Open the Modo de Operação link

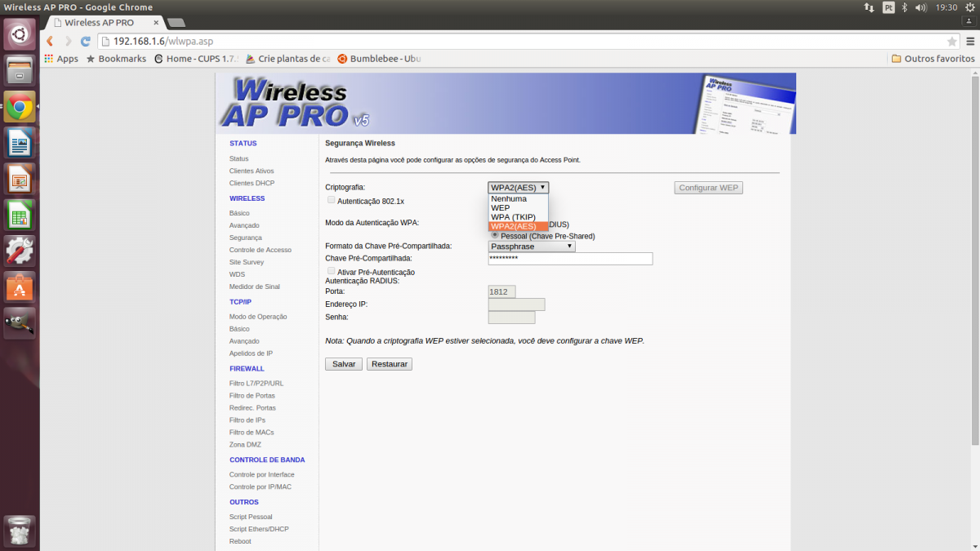[258, 317]
